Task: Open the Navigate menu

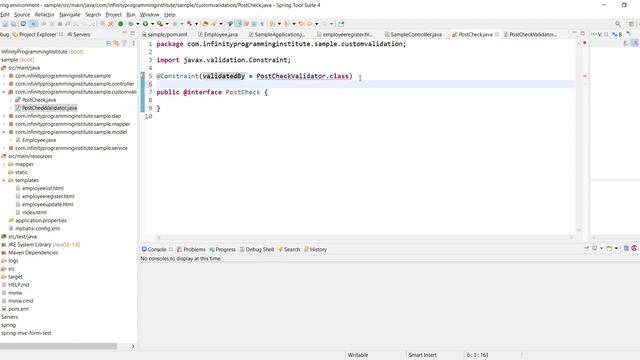Action: (70, 14)
